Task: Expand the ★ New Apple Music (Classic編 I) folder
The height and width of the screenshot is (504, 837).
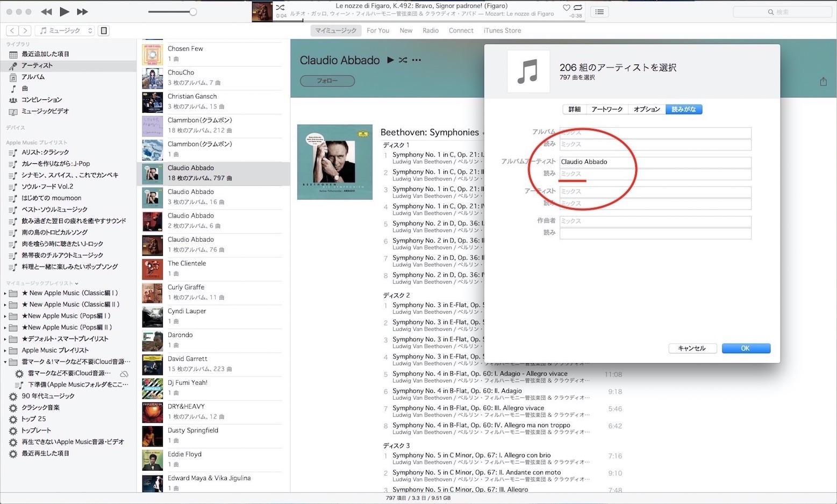Action: [x=5, y=293]
